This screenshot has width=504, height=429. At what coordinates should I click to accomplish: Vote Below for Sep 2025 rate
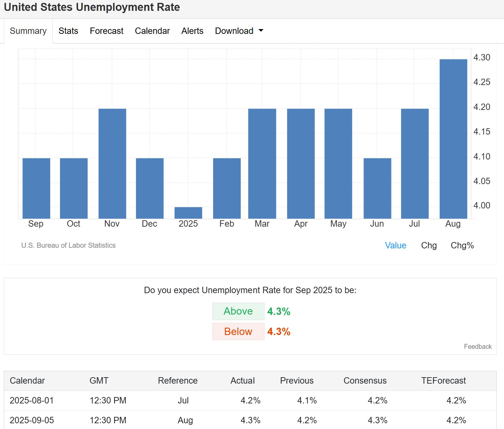pyautogui.click(x=238, y=331)
